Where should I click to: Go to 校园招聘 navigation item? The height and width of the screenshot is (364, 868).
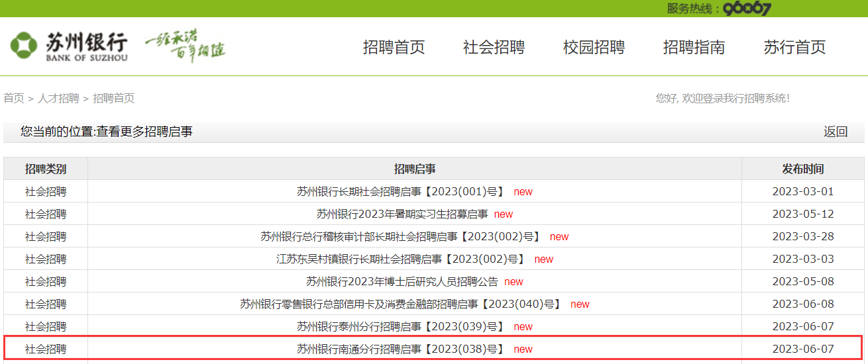(x=594, y=47)
